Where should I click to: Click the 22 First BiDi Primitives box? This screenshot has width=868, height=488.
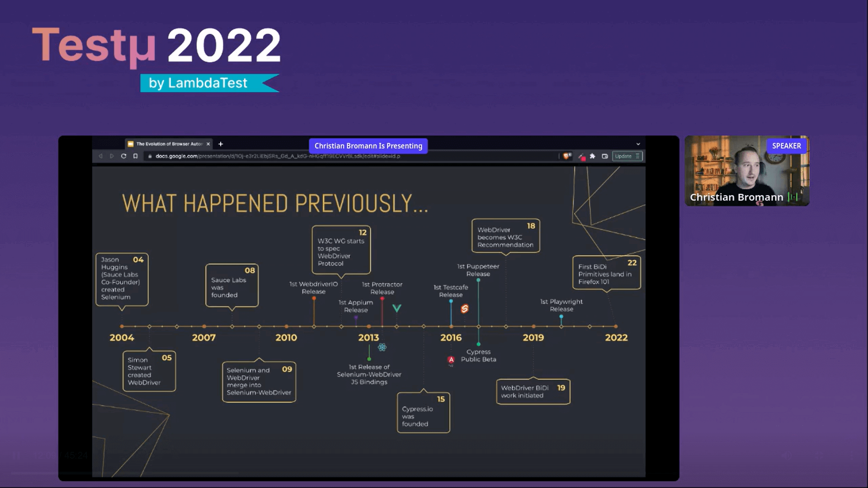point(607,272)
